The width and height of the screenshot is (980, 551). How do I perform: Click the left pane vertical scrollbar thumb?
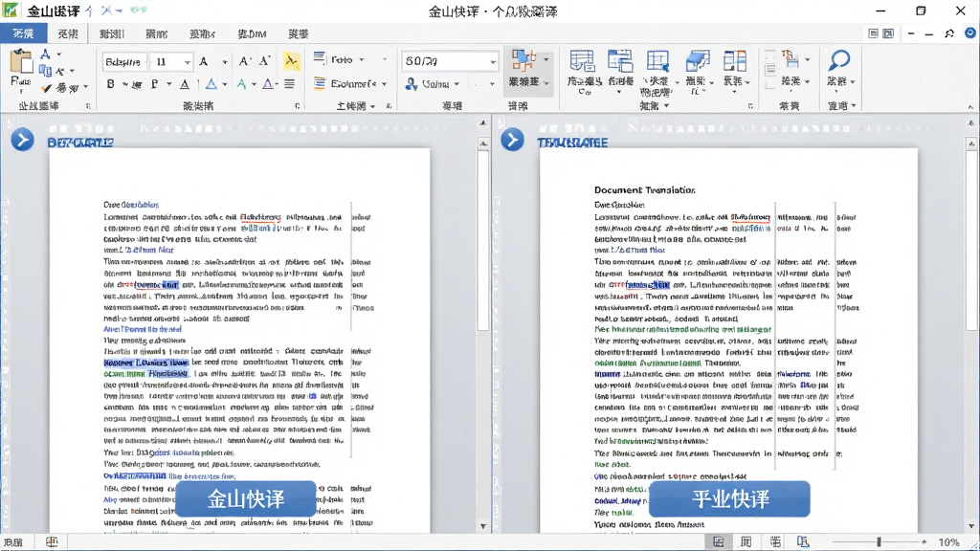point(483,240)
